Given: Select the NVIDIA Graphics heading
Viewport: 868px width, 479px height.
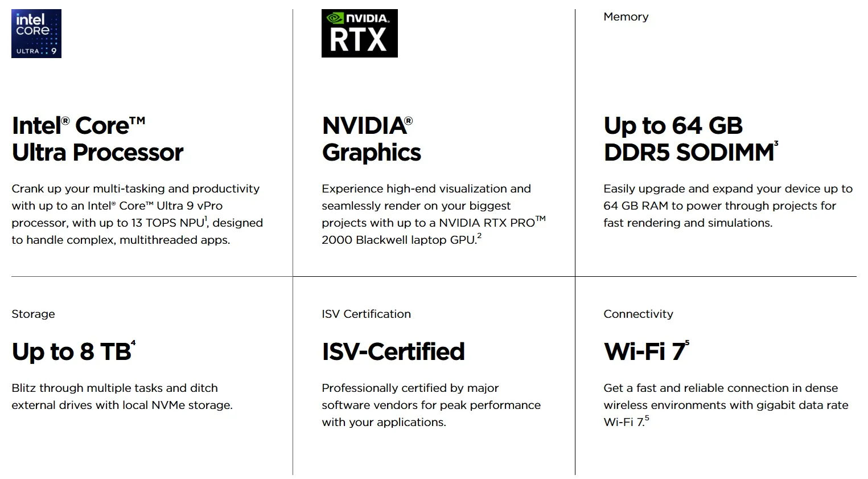Looking at the screenshot, I should tap(372, 139).
